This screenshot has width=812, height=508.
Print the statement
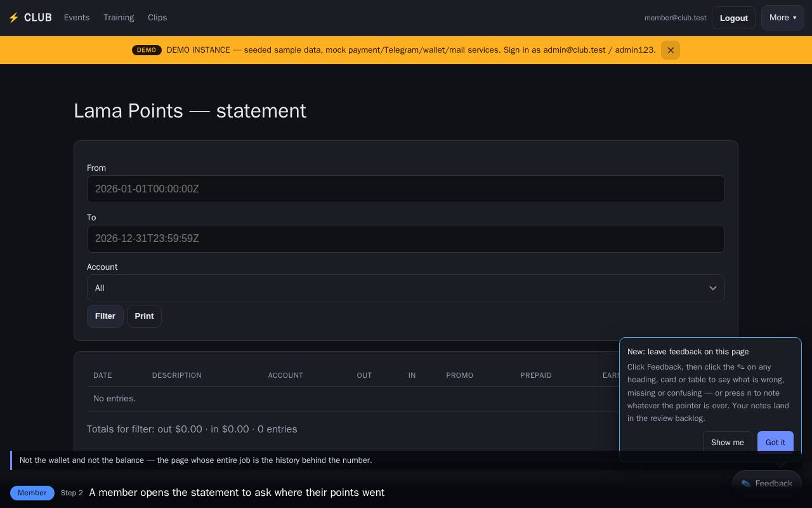(144, 316)
